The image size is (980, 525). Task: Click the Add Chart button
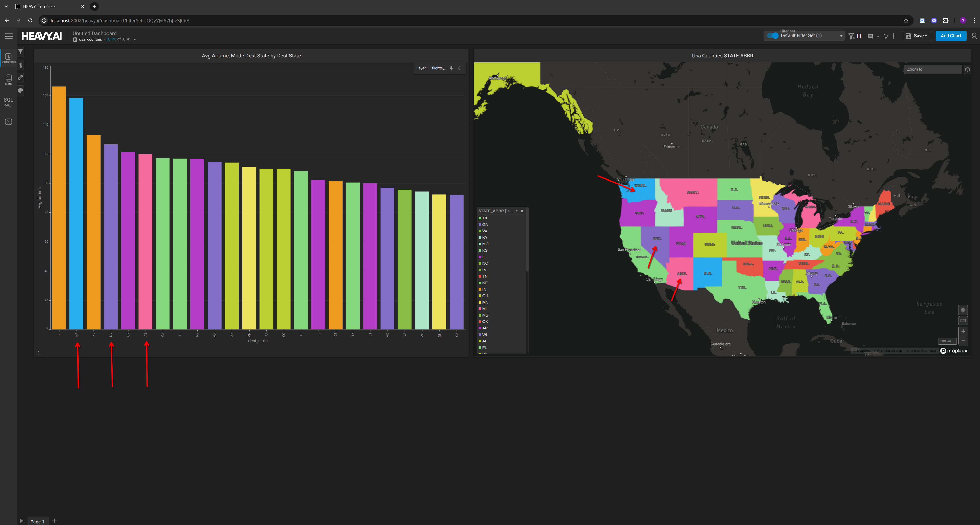(x=950, y=36)
